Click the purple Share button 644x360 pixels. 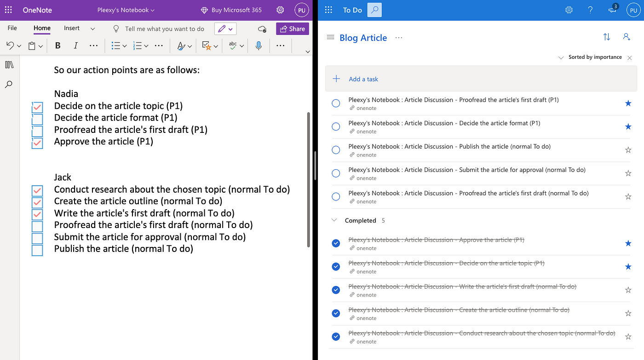click(x=292, y=29)
